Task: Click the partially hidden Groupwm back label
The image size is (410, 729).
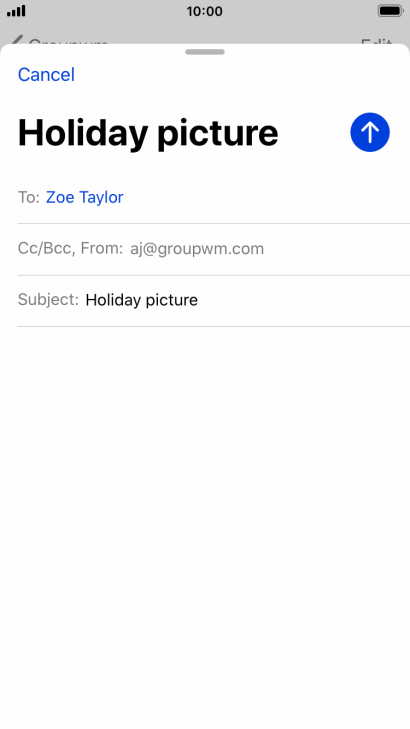Action: (x=68, y=41)
